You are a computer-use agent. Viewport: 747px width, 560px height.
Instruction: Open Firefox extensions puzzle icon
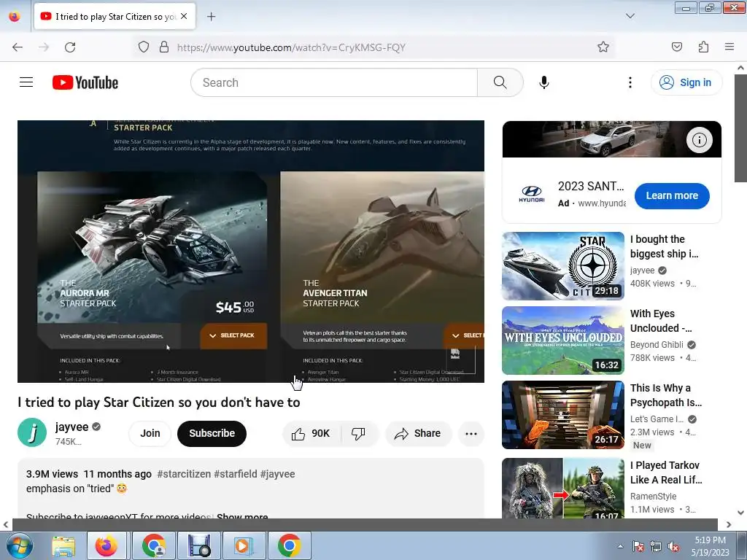(x=703, y=47)
